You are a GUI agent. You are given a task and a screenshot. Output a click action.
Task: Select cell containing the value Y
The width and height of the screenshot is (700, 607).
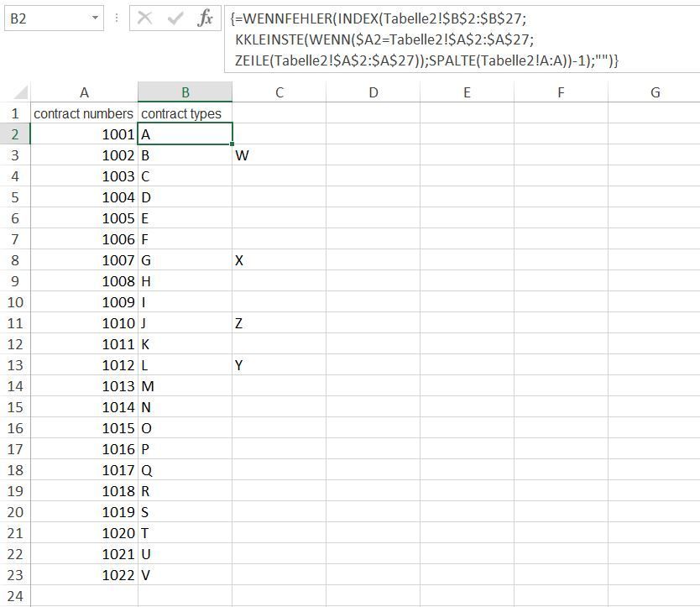[279, 365]
